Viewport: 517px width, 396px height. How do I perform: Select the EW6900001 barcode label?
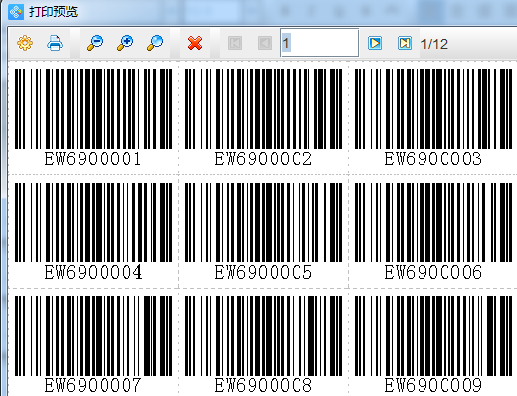pyautogui.click(x=93, y=117)
